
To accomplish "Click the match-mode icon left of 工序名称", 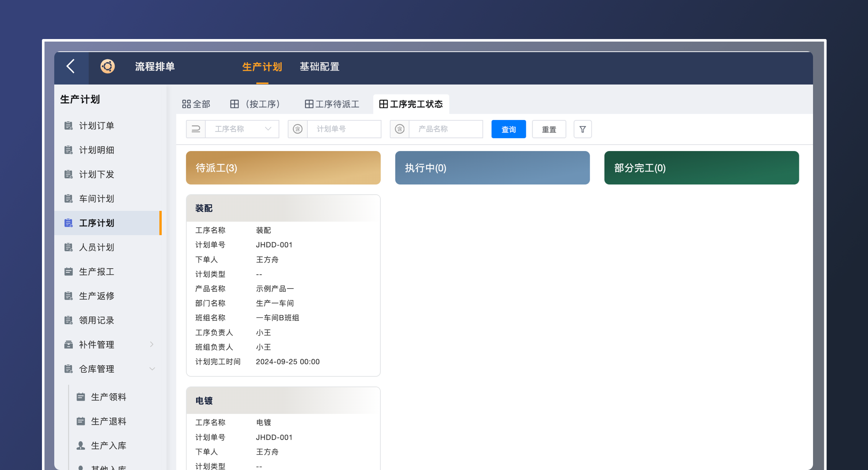I will pyautogui.click(x=196, y=129).
